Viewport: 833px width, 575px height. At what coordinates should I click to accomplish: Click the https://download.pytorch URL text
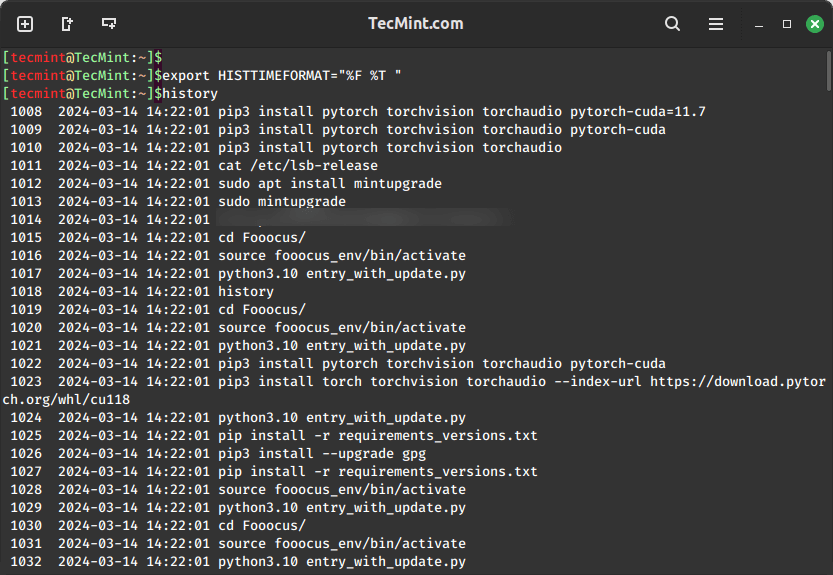[x=738, y=381]
